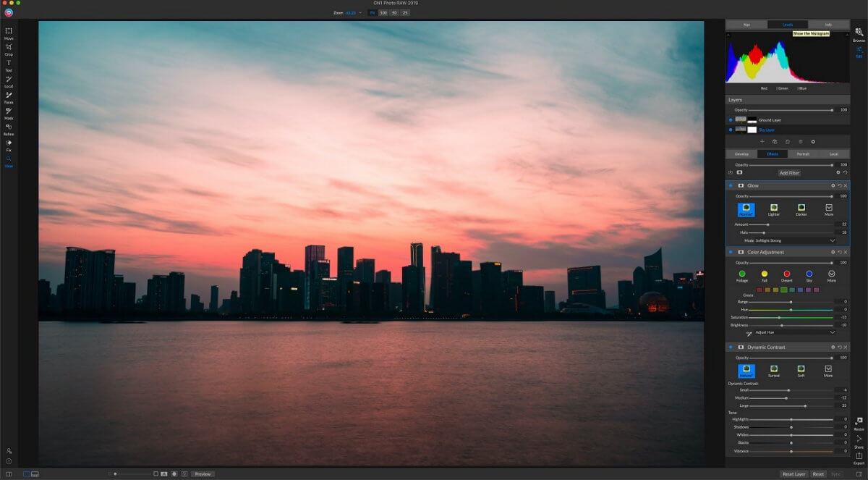The height and width of the screenshot is (480, 868).
Task: Select the Mask tool
Action: (9, 112)
